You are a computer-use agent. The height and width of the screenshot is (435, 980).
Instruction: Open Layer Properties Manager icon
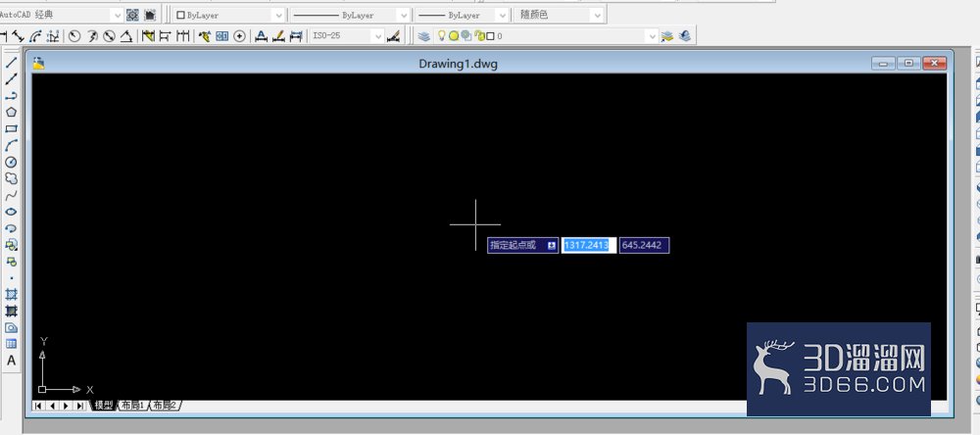[424, 36]
